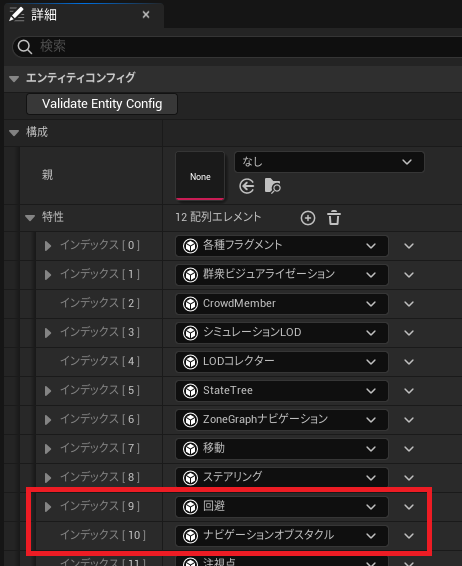
Task: Click the search magnifier icon
Action: pyautogui.click(x=25, y=47)
